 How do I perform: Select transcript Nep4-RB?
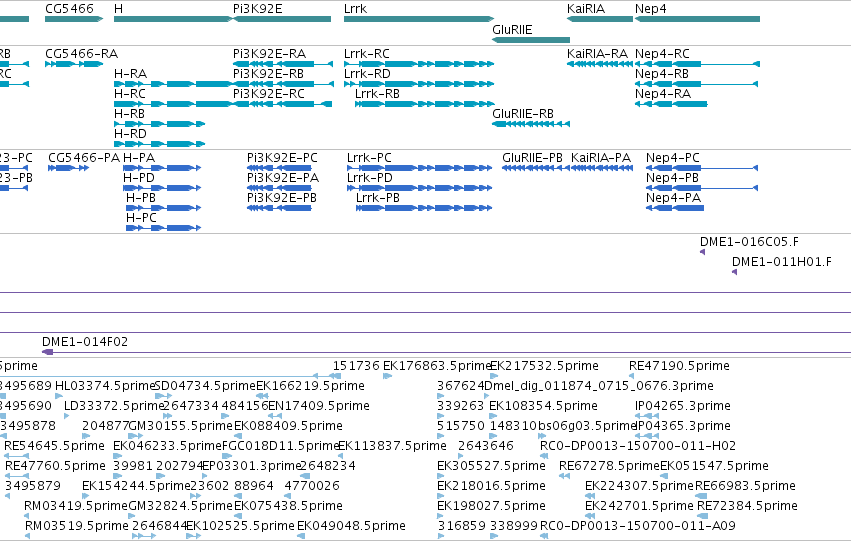pyautogui.click(x=697, y=84)
